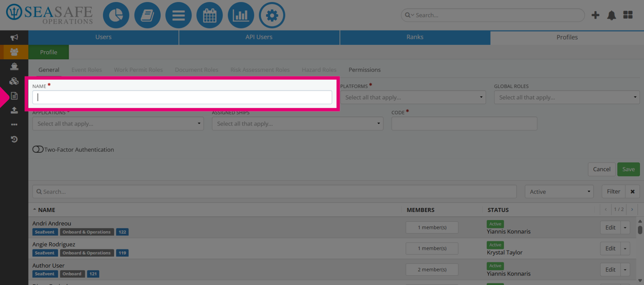Click the Work Permit Roles sub-tab

coord(138,70)
